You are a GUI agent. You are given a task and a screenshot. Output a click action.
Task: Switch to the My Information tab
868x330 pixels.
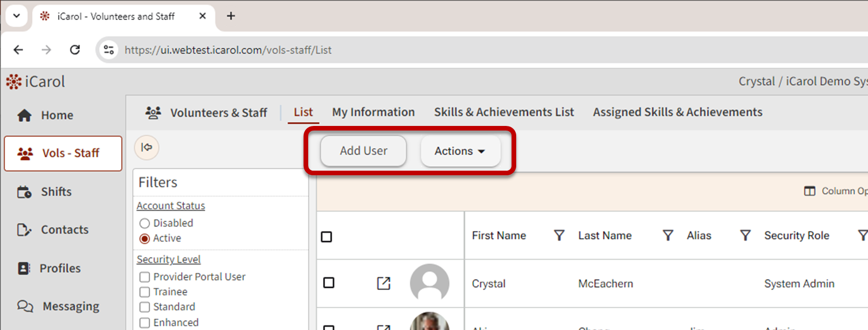pyautogui.click(x=373, y=112)
